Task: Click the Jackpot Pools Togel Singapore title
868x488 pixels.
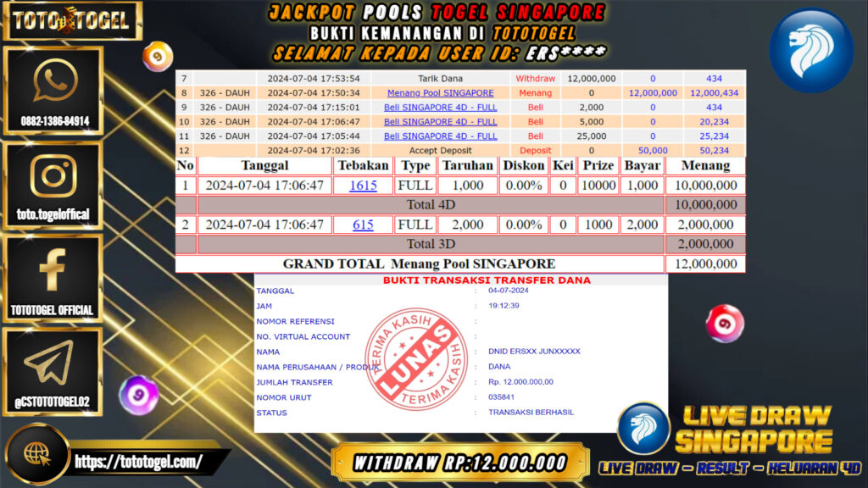Action: click(437, 12)
